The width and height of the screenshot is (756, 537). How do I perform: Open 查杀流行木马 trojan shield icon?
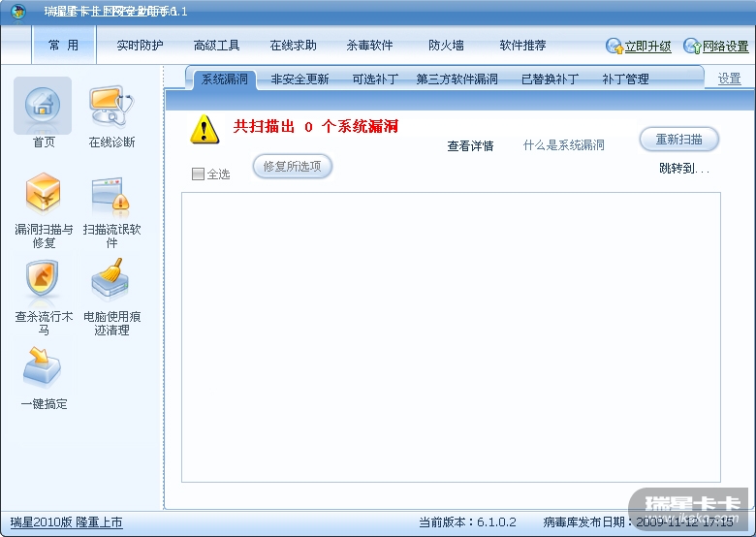click(43, 279)
